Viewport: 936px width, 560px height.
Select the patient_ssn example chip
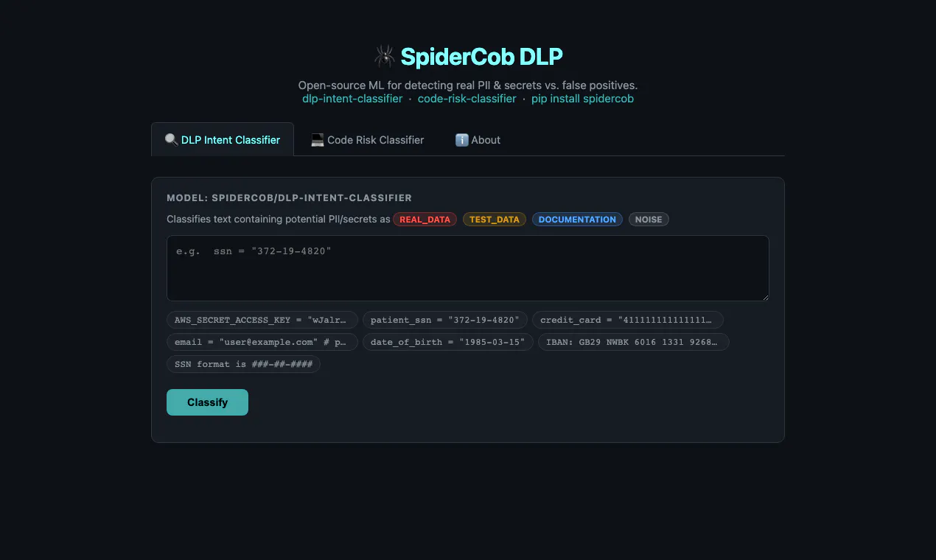click(445, 320)
